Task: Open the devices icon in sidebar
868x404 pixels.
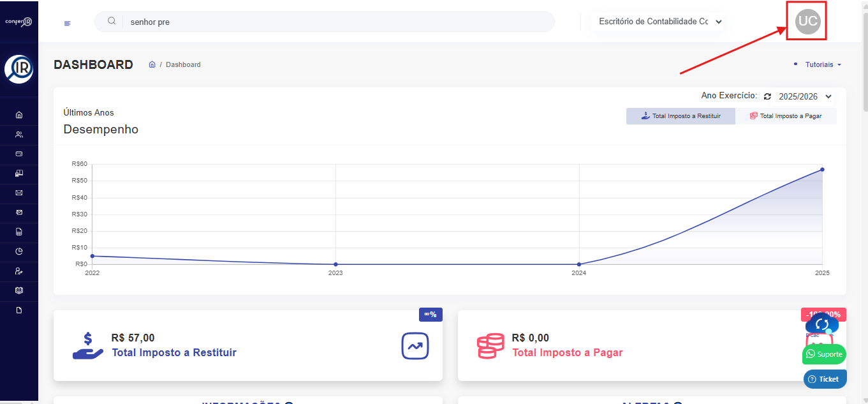Action: pyautogui.click(x=18, y=173)
